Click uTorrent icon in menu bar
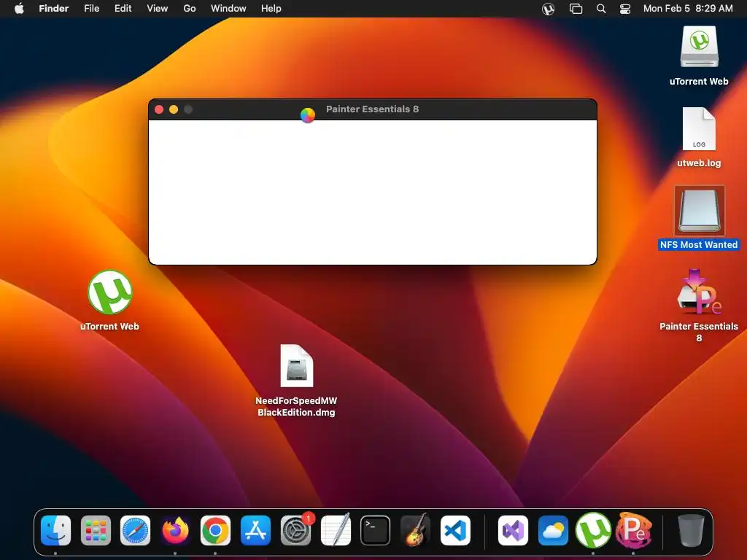Image resolution: width=747 pixels, height=560 pixels. 549,9
